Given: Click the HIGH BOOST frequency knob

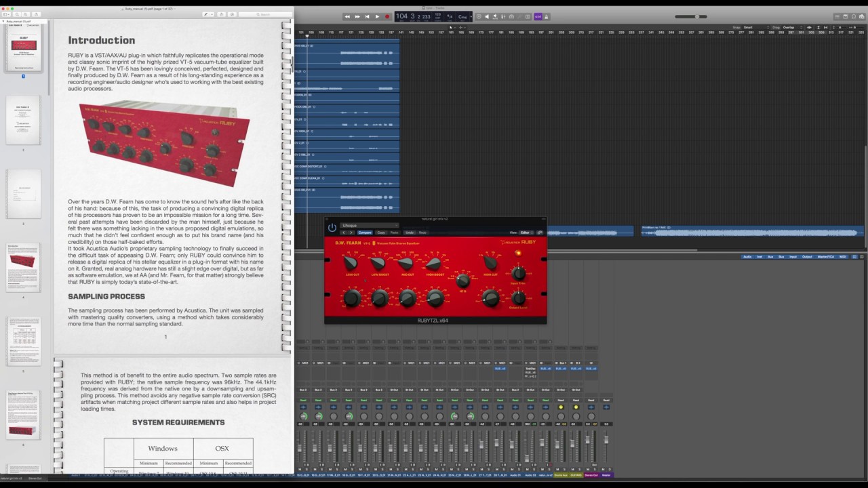Looking at the screenshot, I should [434, 263].
